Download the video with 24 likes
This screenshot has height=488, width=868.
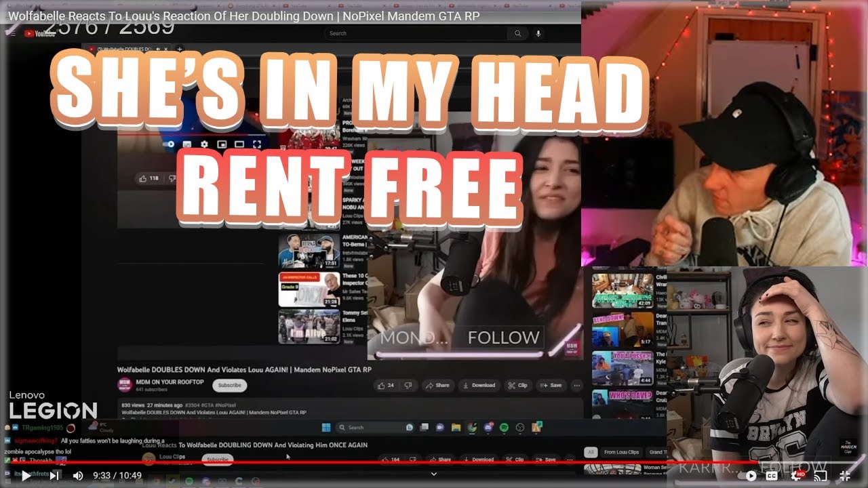(x=479, y=385)
